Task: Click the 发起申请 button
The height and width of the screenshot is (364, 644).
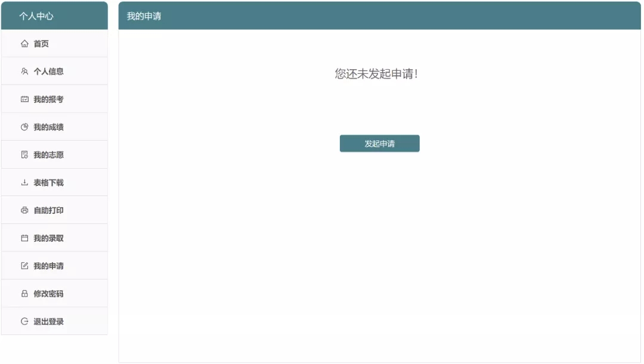Action: tap(379, 143)
